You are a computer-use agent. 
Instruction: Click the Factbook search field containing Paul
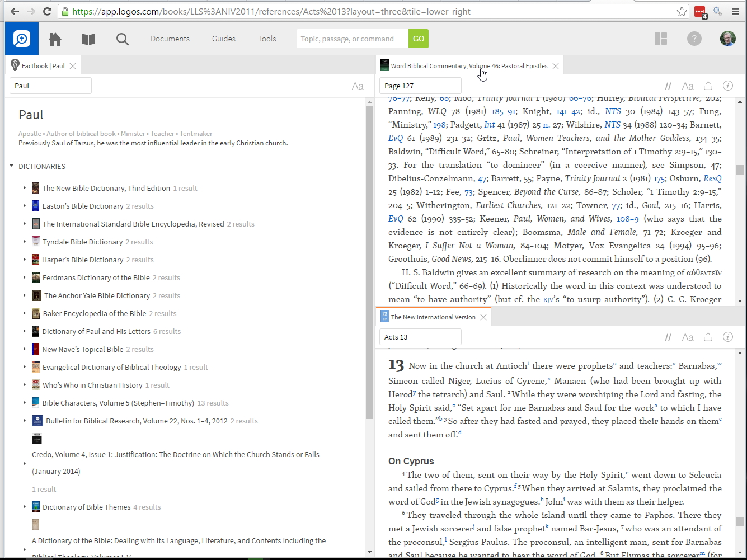[50, 86]
